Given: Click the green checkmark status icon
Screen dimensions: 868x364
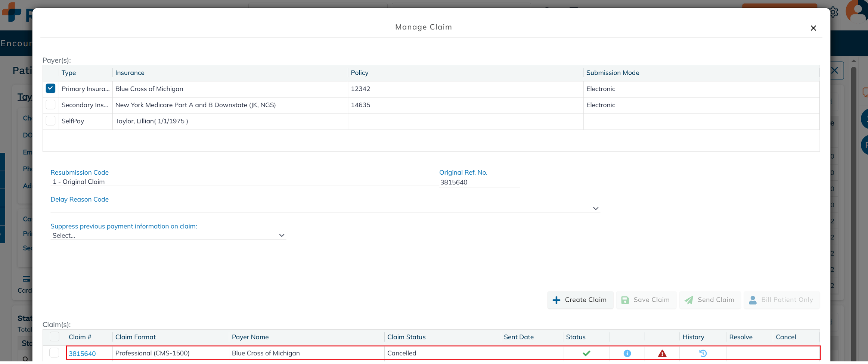Looking at the screenshot, I should pyautogui.click(x=586, y=353).
